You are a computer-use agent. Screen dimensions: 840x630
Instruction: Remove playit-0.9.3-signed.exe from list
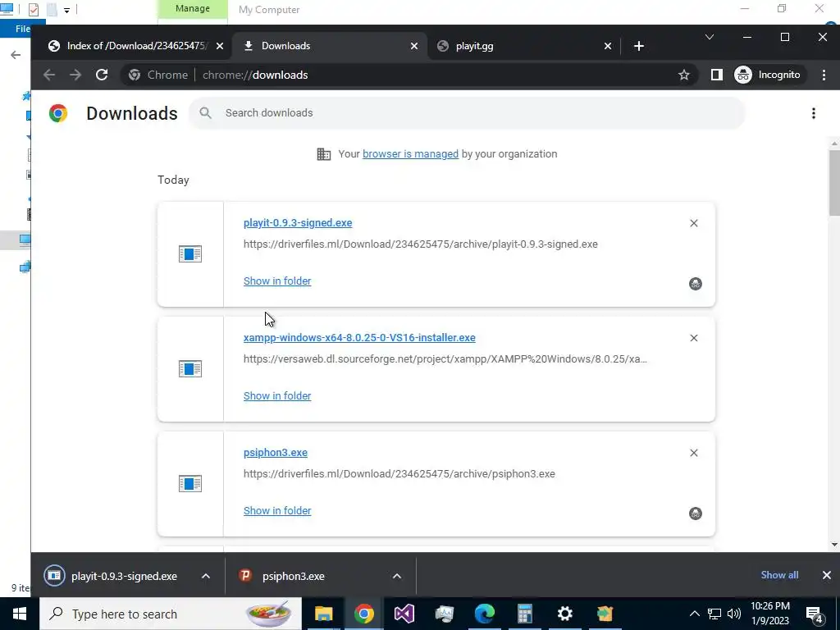click(x=694, y=223)
